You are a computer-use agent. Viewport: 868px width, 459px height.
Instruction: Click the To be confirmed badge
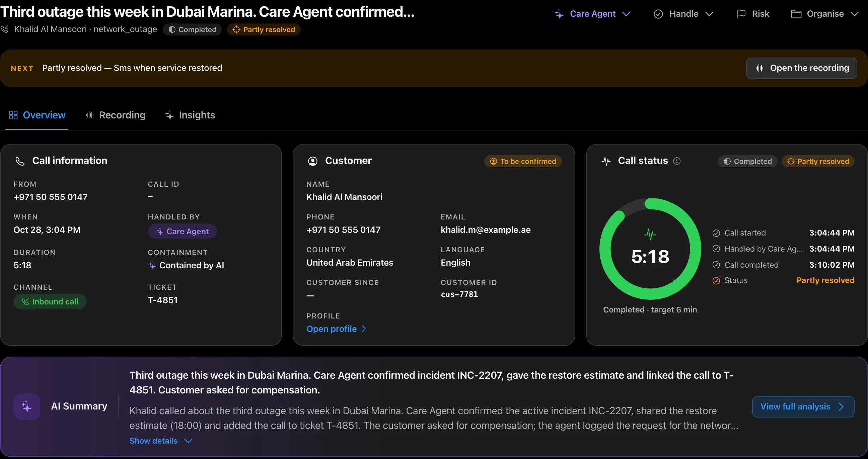coord(523,161)
